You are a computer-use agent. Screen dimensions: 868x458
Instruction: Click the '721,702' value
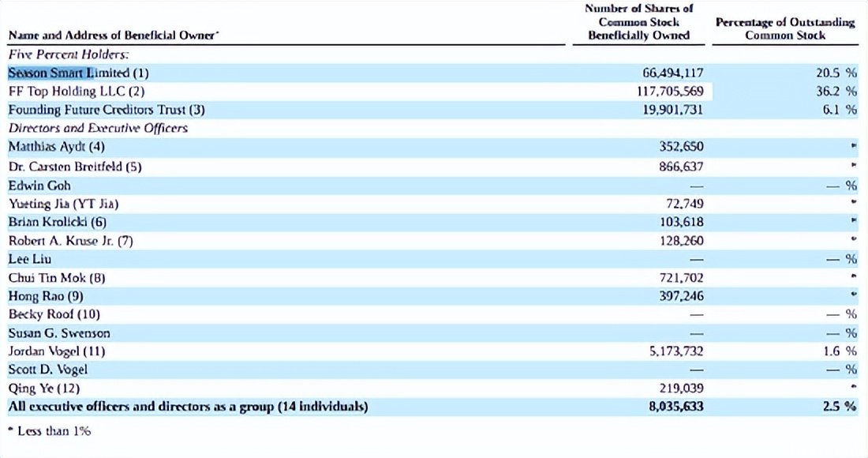pos(682,278)
